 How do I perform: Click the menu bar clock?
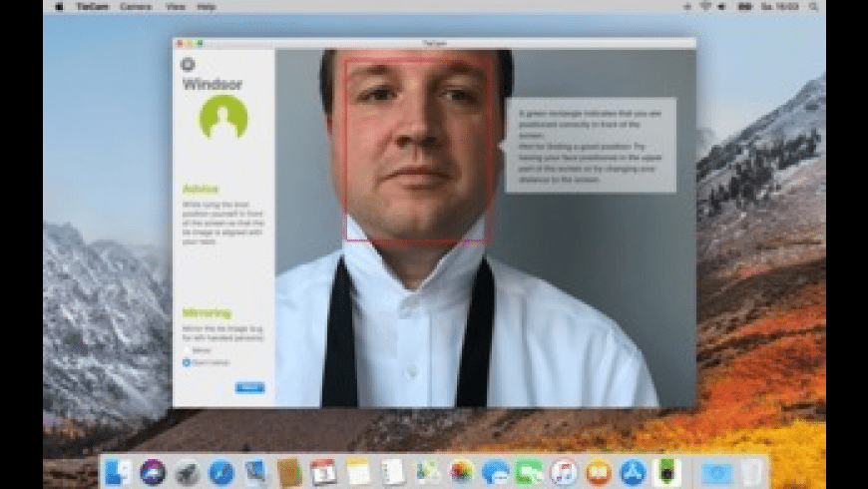coord(780,7)
